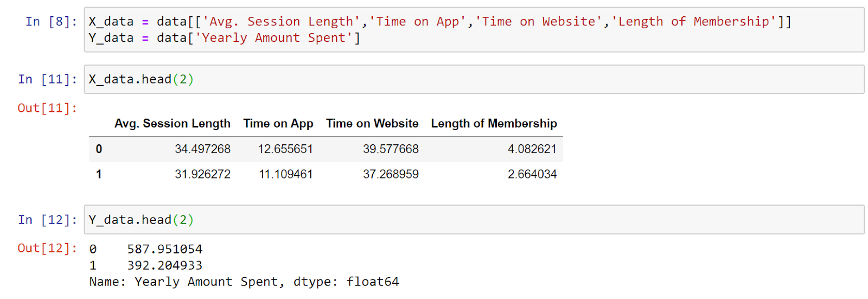Click the In [8] code cell input
This screenshot has width=868, height=299.
point(474,30)
